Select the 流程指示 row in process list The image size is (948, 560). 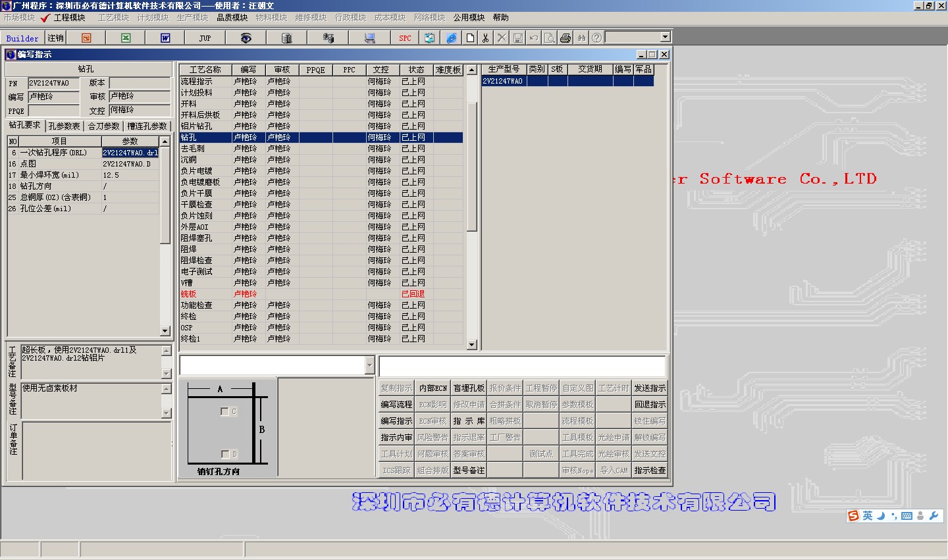tap(321, 82)
